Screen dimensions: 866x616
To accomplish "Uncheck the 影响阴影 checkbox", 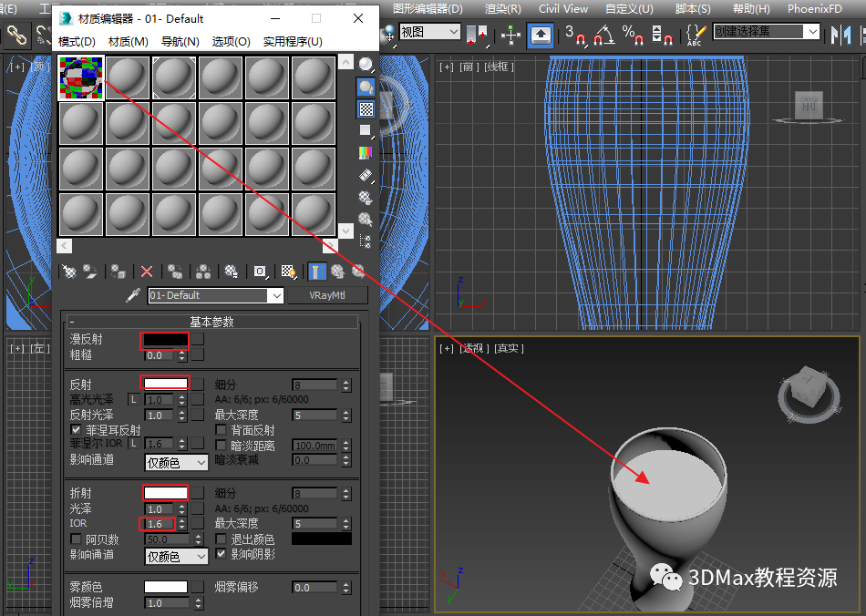I will (x=221, y=554).
